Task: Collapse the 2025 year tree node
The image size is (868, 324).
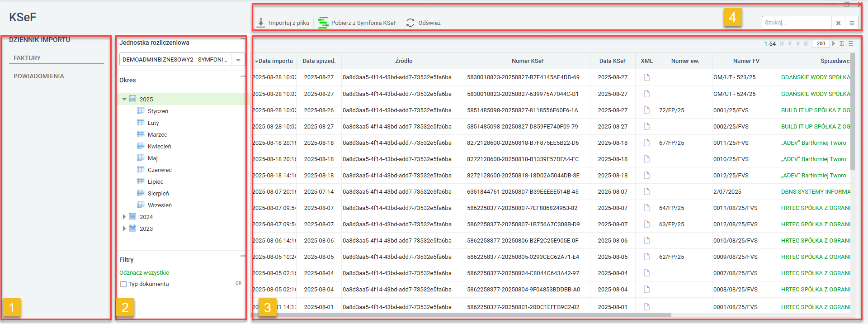Action: [x=124, y=99]
